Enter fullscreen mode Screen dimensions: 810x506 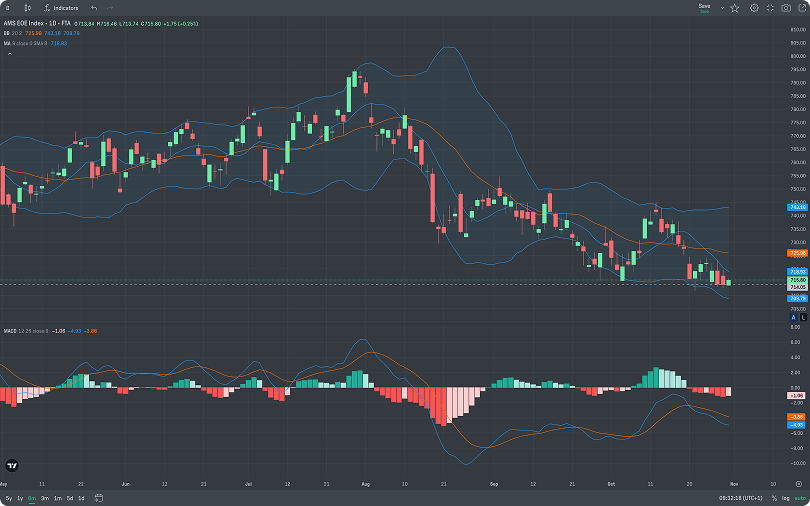coord(770,7)
